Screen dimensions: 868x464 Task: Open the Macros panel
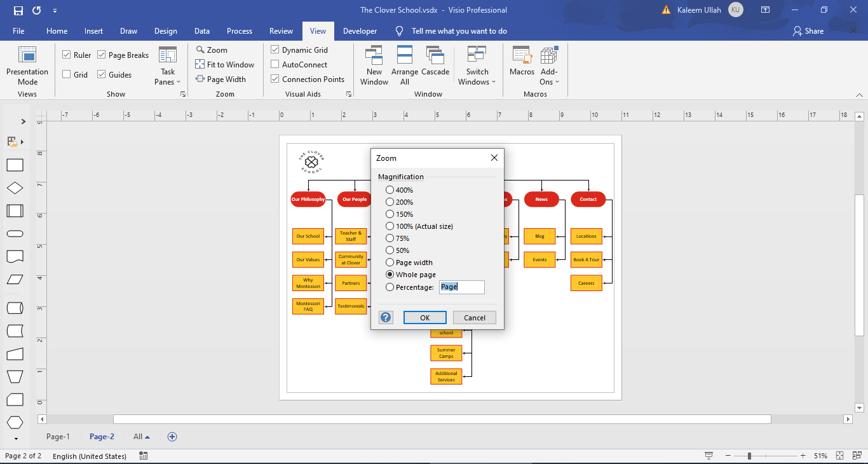pos(521,64)
